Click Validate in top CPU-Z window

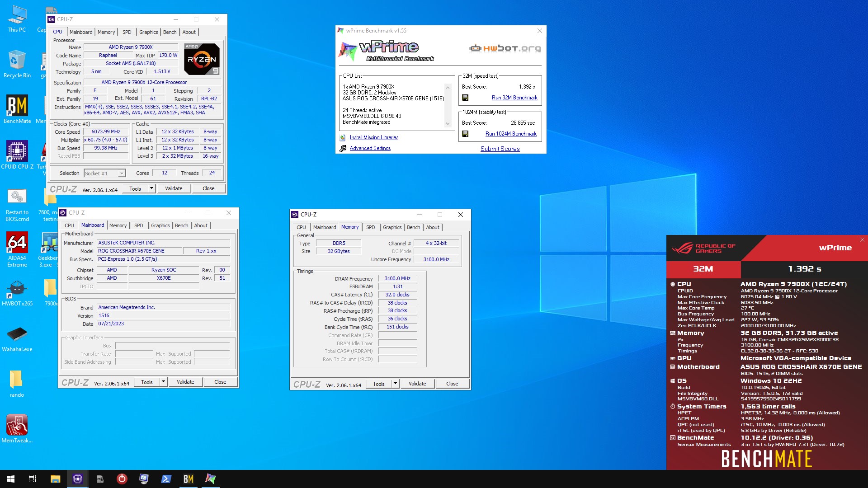pos(174,188)
